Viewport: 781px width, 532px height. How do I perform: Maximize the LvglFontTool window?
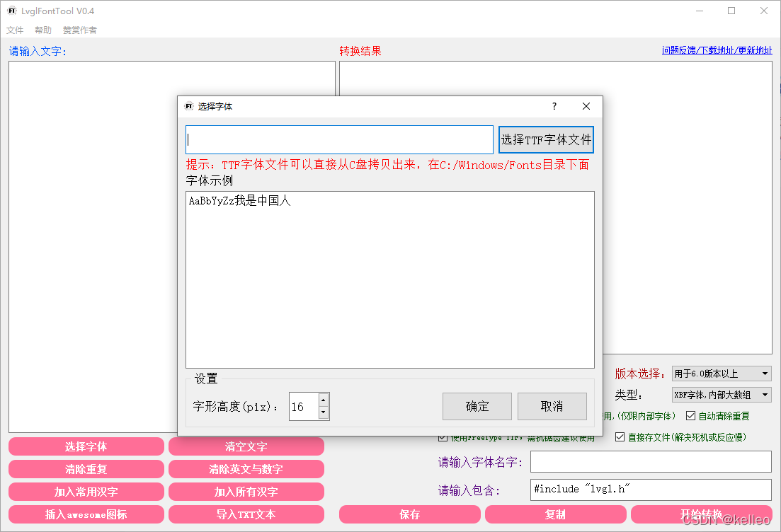point(731,11)
